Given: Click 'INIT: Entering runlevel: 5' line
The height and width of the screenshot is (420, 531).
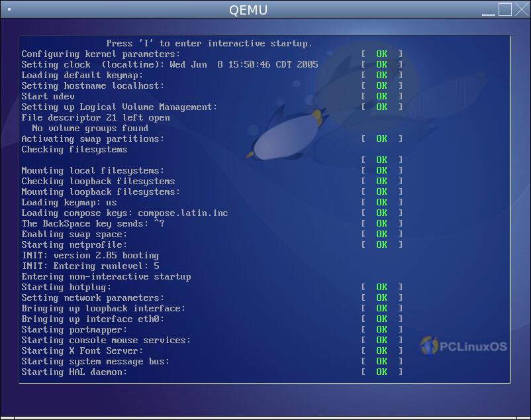Looking at the screenshot, I should pyautogui.click(x=91, y=266).
